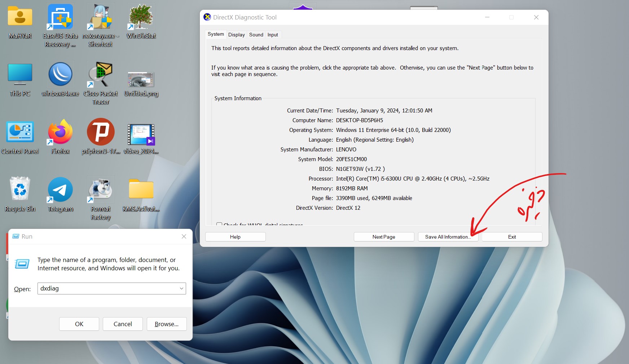Switch to the Input tab
The height and width of the screenshot is (364, 629).
coord(273,35)
